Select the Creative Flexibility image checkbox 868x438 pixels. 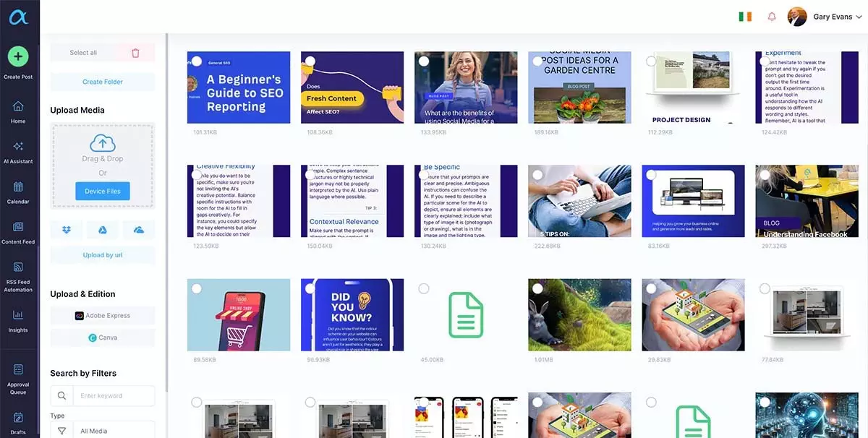tap(197, 175)
